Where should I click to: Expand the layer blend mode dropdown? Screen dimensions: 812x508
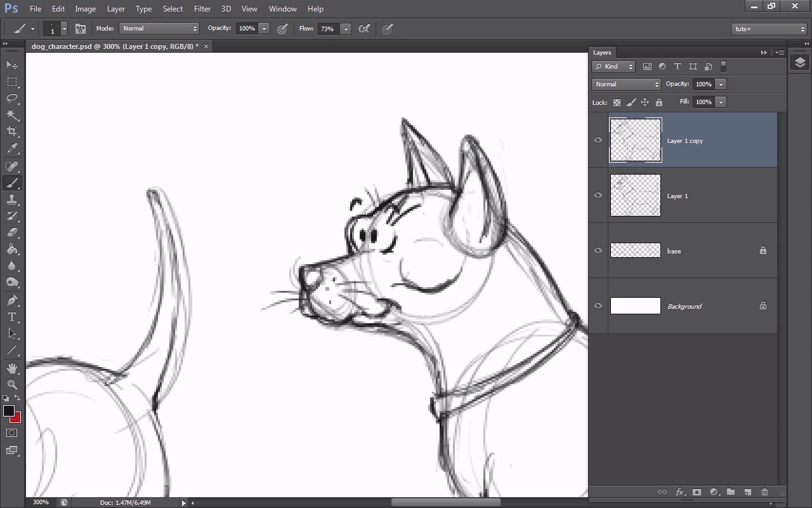[x=626, y=84]
